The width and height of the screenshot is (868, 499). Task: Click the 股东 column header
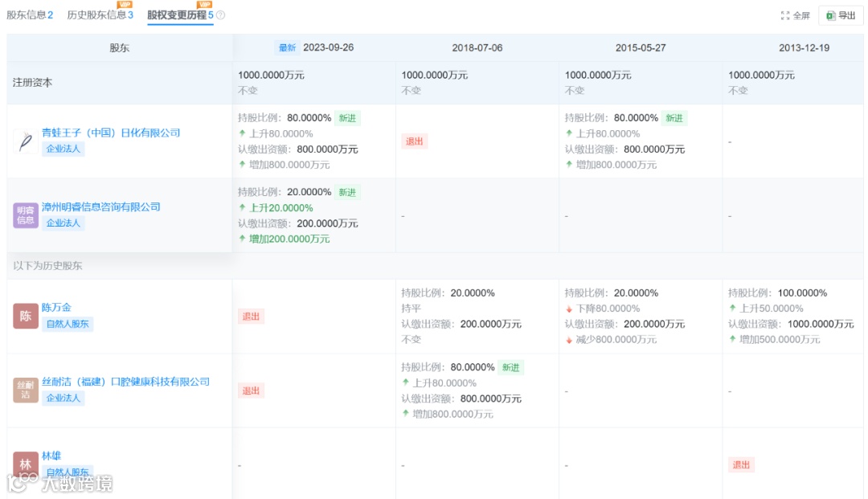[119, 48]
